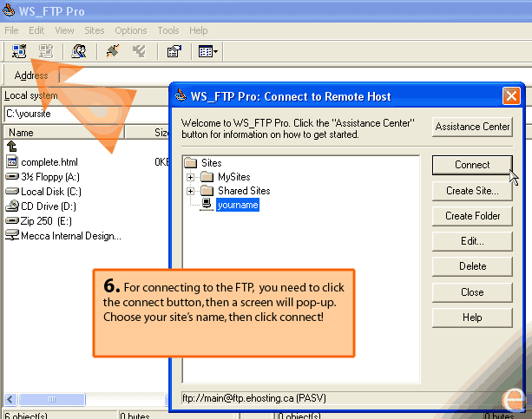The height and width of the screenshot is (419, 532).
Task: Click the Disconnect toolbar icon
Action: tap(46, 51)
